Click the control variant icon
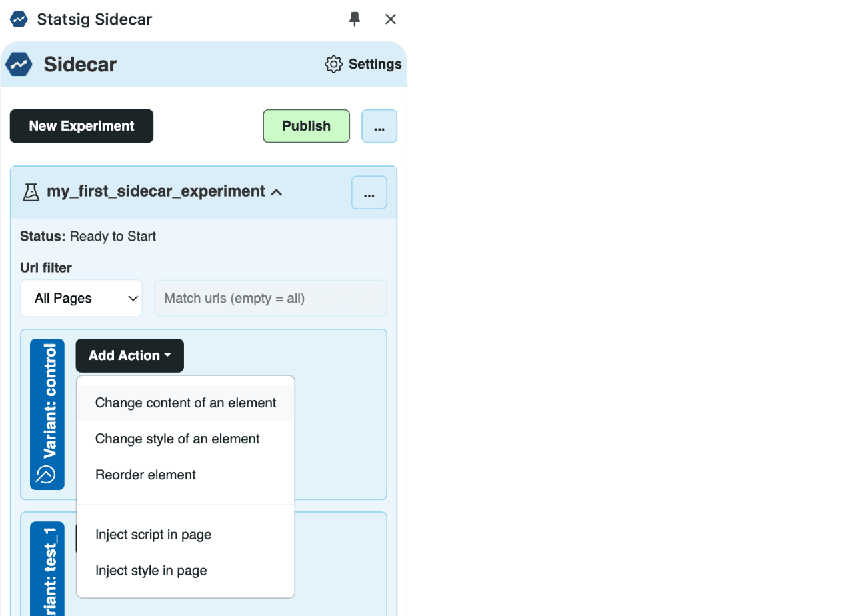Image resolution: width=856 pixels, height=616 pixels. coord(46,474)
